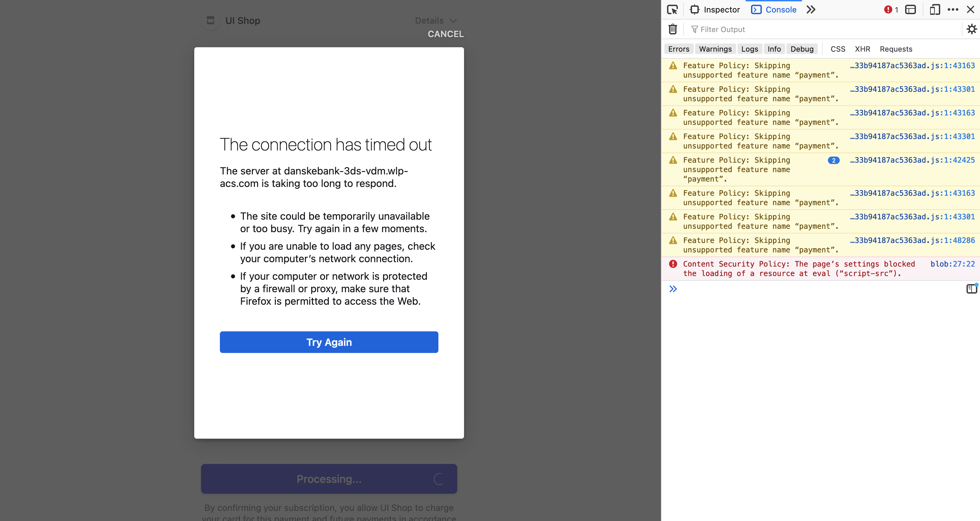
Task: Click the red error count indicator
Action: 891,9
